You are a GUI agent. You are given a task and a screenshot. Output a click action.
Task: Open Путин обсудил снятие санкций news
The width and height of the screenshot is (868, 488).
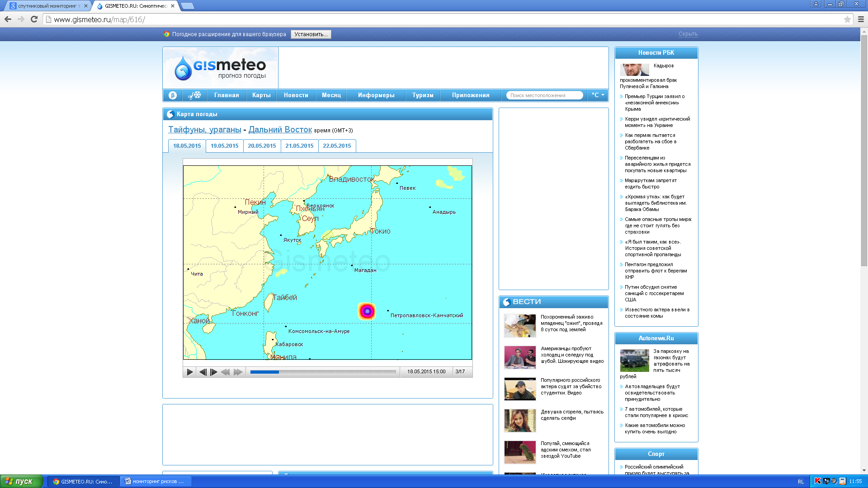[x=654, y=293]
